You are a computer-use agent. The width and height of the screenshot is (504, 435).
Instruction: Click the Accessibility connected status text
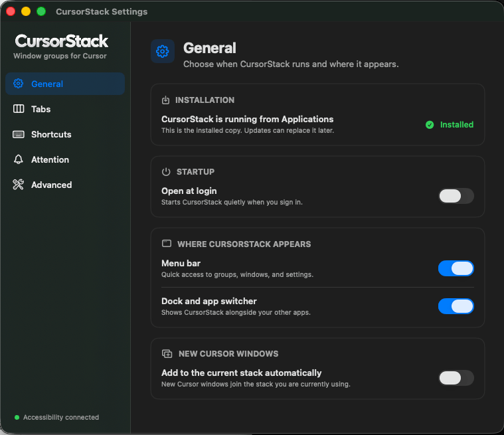pos(61,417)
